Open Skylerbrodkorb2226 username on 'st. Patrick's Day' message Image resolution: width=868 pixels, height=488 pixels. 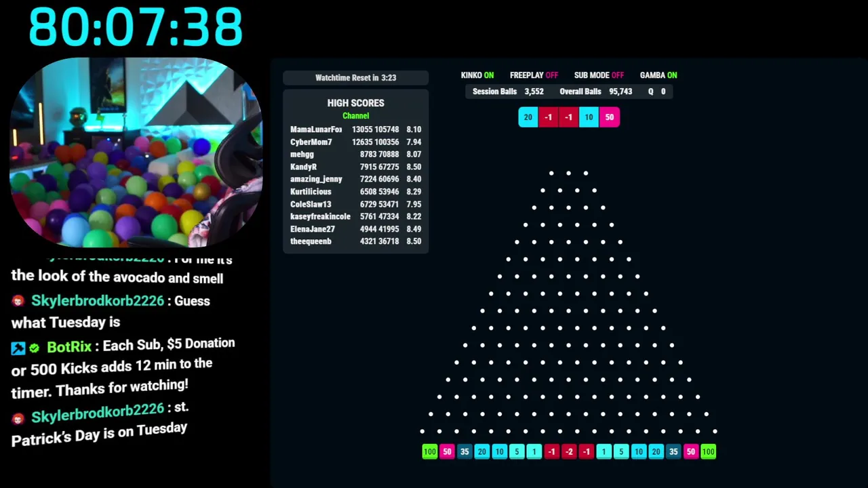[98, 414]
